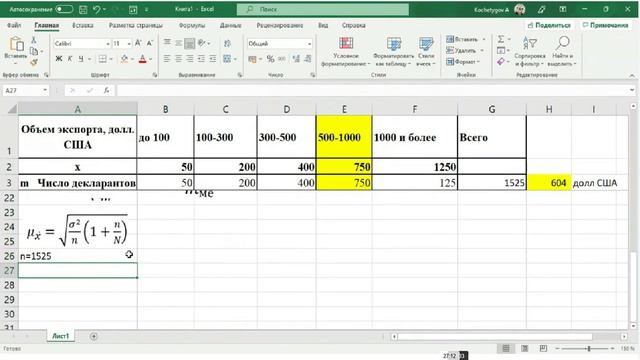Click the Примечания comments button

(x=605, y=25)
